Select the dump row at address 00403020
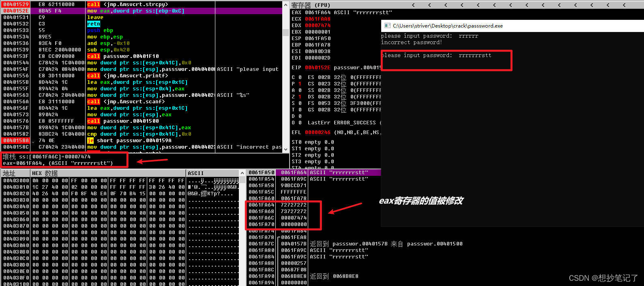644x286 pixels. point(120,194)
